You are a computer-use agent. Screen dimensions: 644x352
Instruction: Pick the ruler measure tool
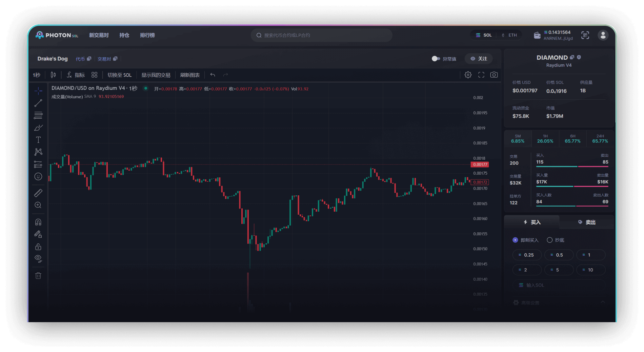click(x=38, y=193)
